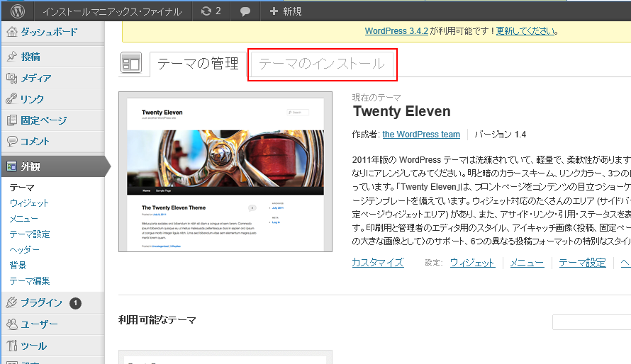Click the 現在のテーマ label

(376, 98)
